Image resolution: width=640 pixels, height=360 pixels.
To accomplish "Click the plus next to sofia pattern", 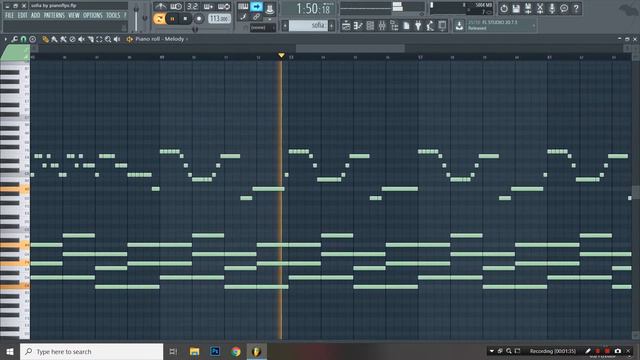I will click(x=331, y=25).
